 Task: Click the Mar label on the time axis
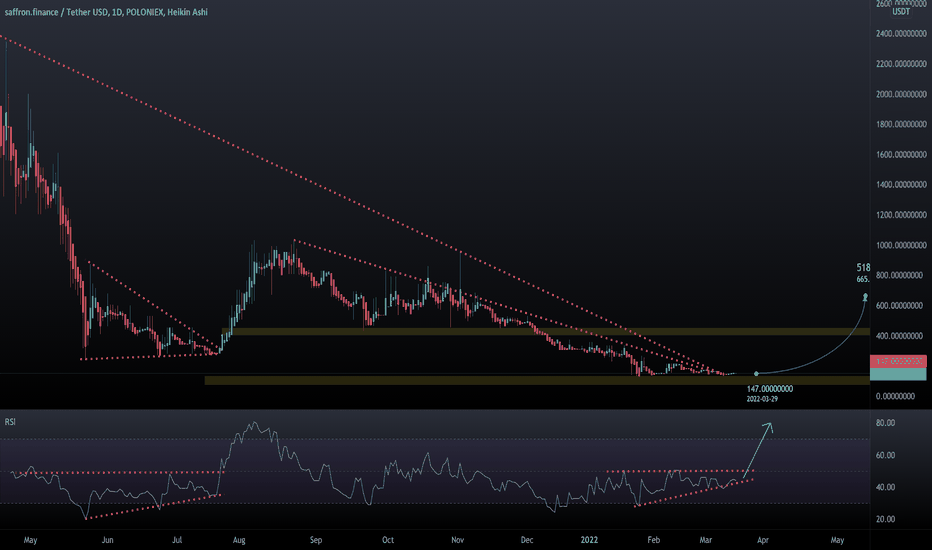coord(706,540)
